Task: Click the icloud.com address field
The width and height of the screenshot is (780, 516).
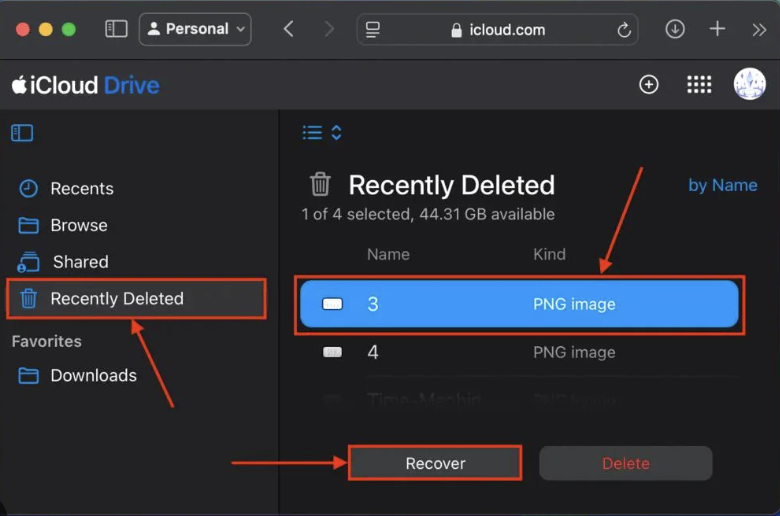Action: click(497, 30)
